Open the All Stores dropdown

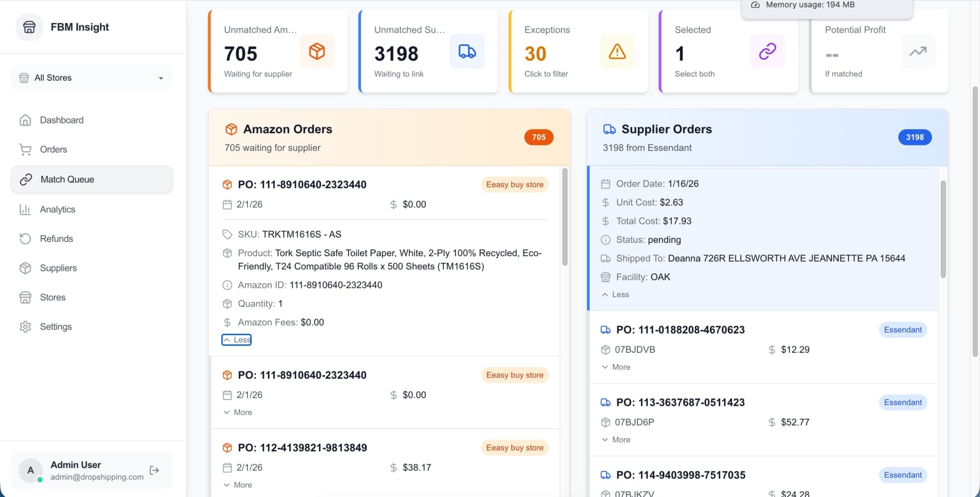coord(92,78)
